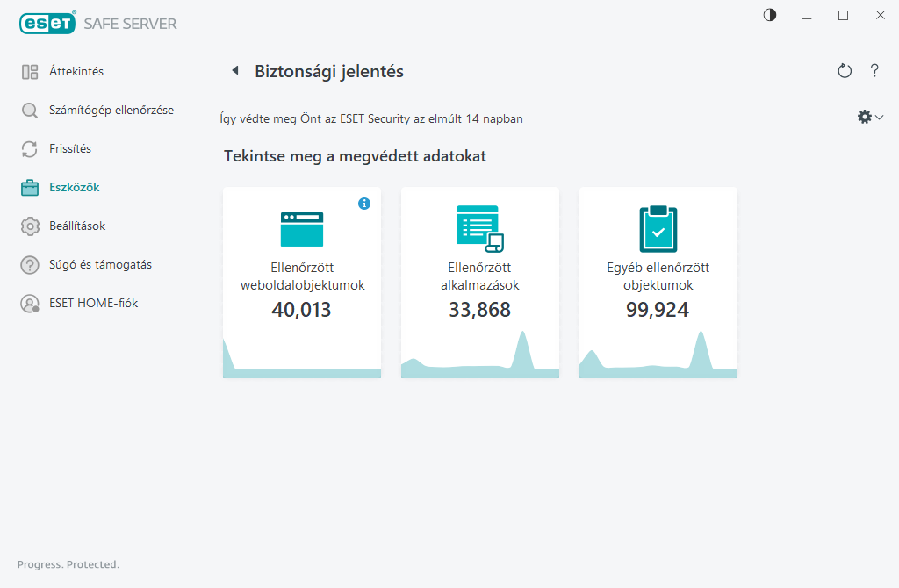This screenshot has height=588, width=899.
Task: Click the 99,924 value
Action: (658, 310)
